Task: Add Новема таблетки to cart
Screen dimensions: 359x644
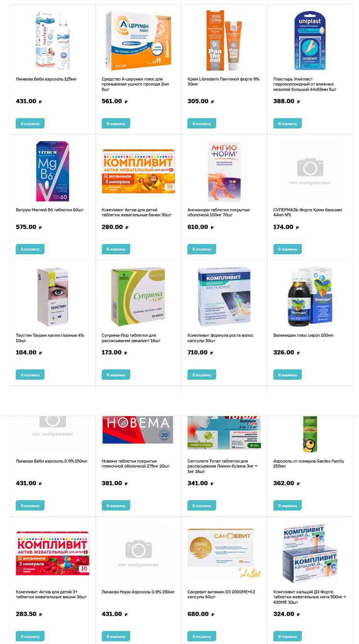Action: click(116, 506)
